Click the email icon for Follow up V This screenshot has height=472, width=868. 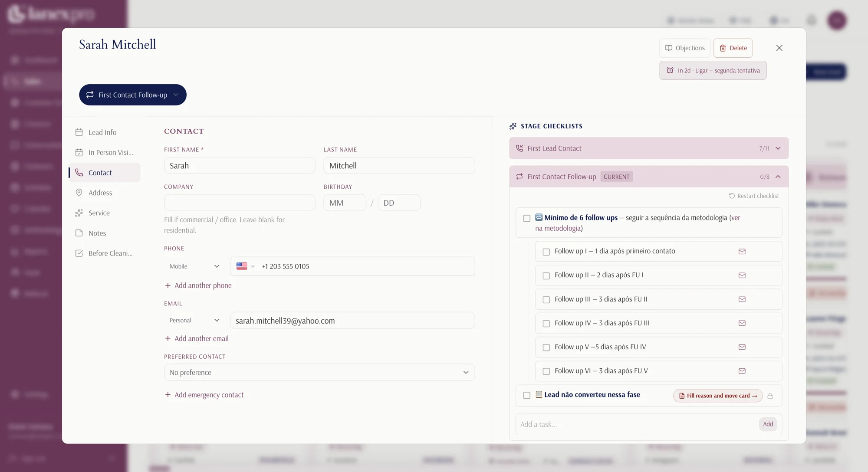click(742, 347)
